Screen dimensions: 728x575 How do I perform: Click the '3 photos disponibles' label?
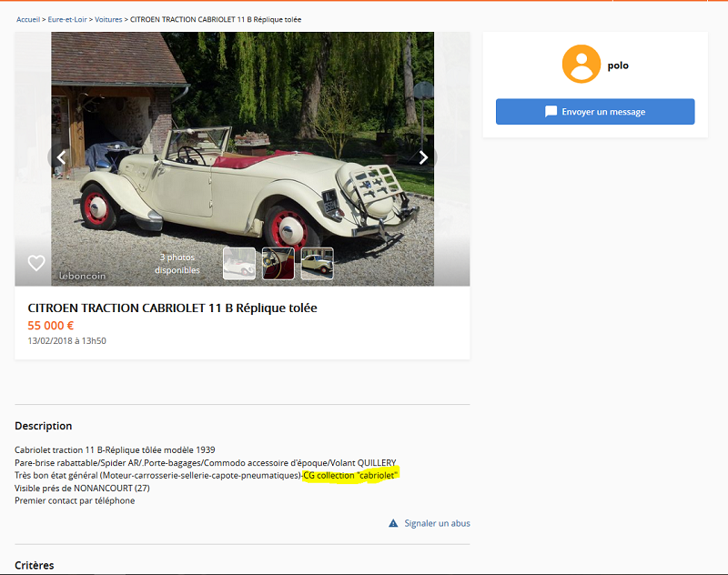point(177,264)
